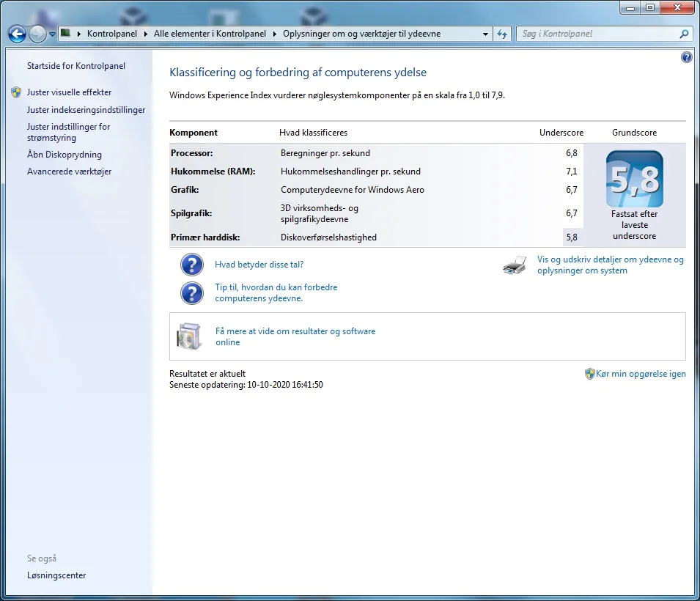Open help with the blue question icon

tap(687, 57)
